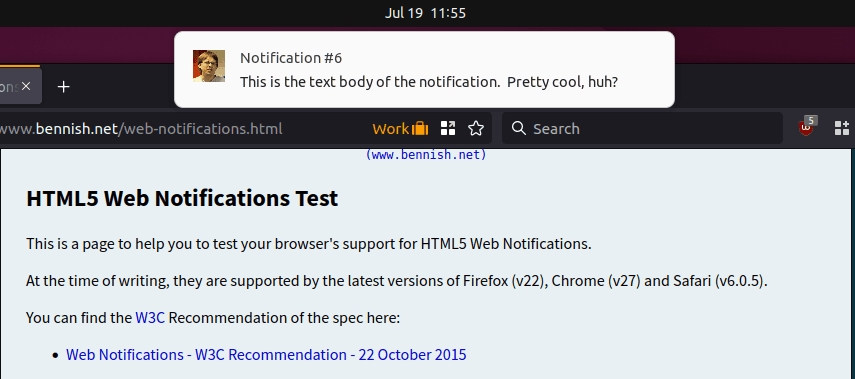Screen dimensions: 855x379
Task: Open the extensions grid icon at toolbar edge
Action: coord(842,129)
